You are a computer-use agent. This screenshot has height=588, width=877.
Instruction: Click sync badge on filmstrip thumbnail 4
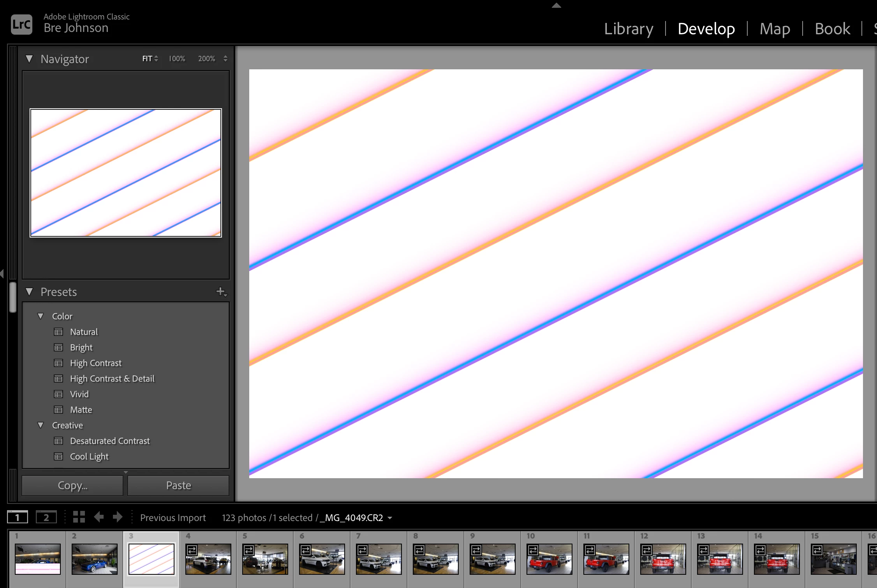192,550
